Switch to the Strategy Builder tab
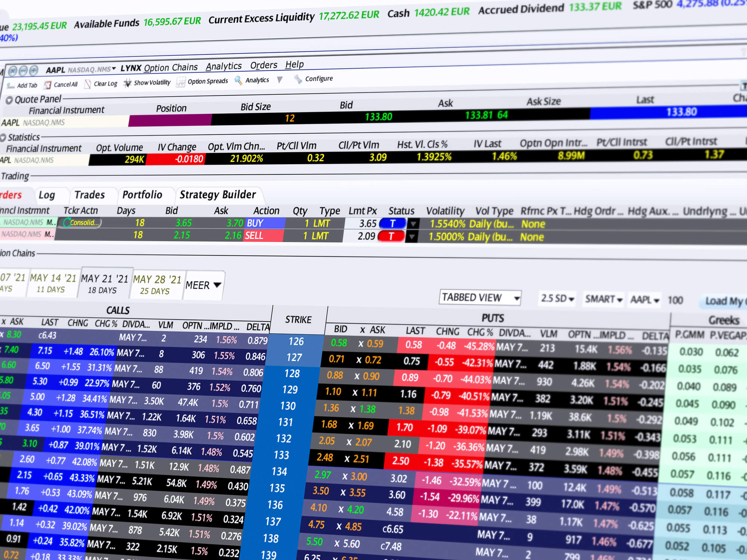 point(218,195)
